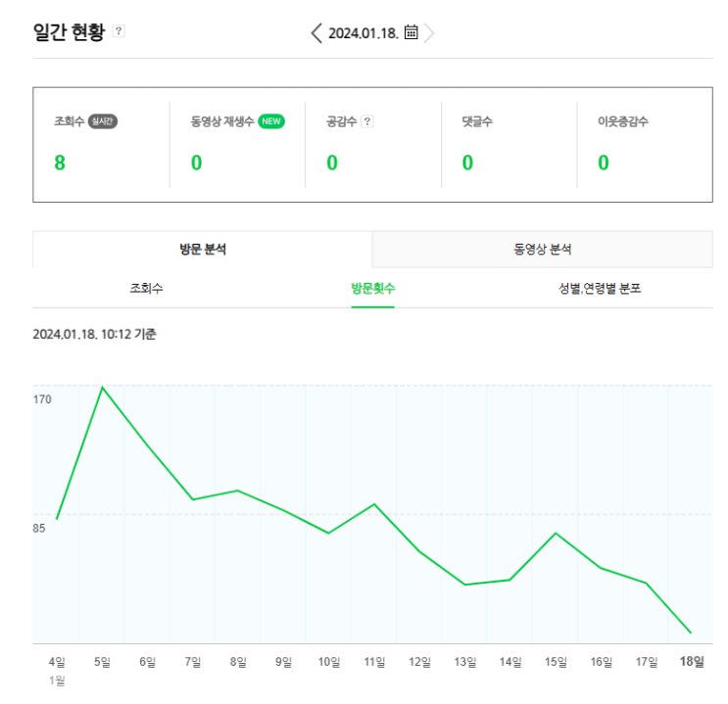The height and width of the screenshot is (704, 728).
Task: Switch to 동영상 분석 tab
Action: pyautogui.click(x=543, y=250)
